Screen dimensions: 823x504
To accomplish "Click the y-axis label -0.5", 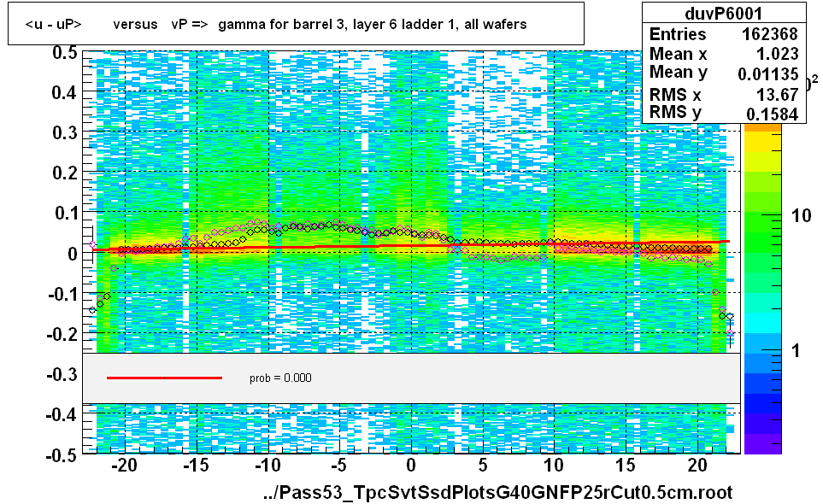I will pyautogui.click(x=62, y=455).
